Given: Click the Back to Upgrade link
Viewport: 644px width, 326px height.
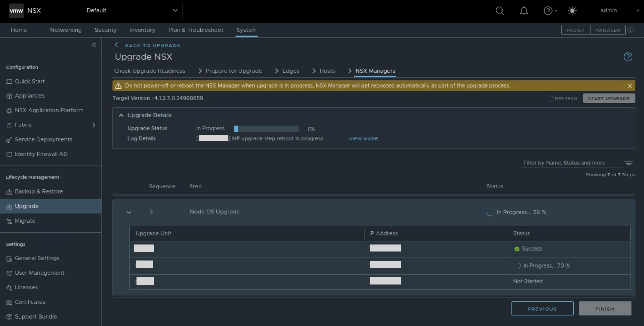Looking at the screenshot, I should [153, 45].
